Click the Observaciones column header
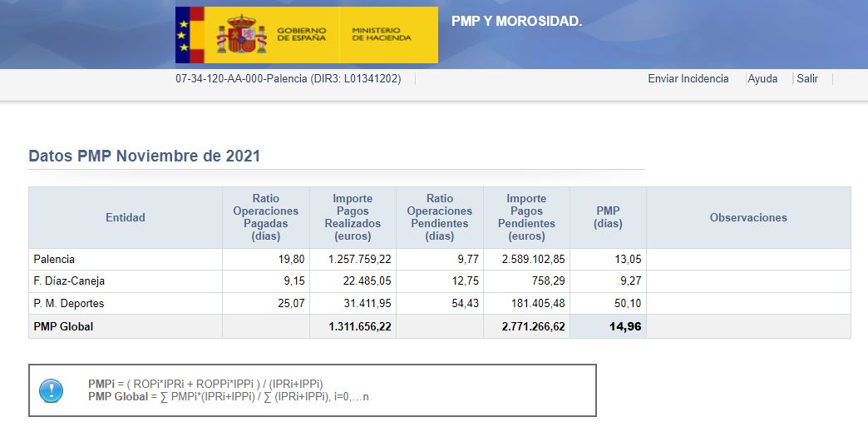Screen dimensions: 868x427 748,218
